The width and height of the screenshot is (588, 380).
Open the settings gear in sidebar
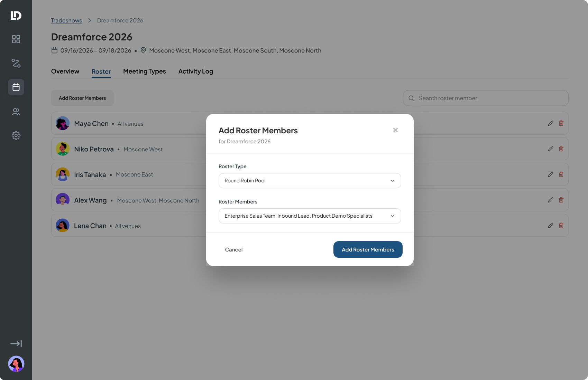click(x=16, y=135)
